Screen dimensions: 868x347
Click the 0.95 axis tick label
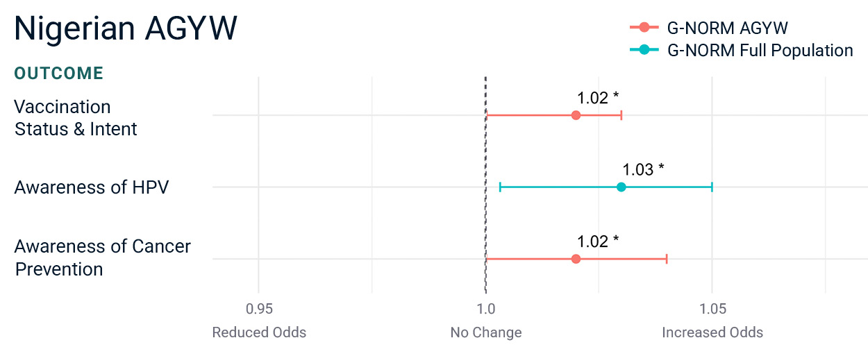(258, 307)
